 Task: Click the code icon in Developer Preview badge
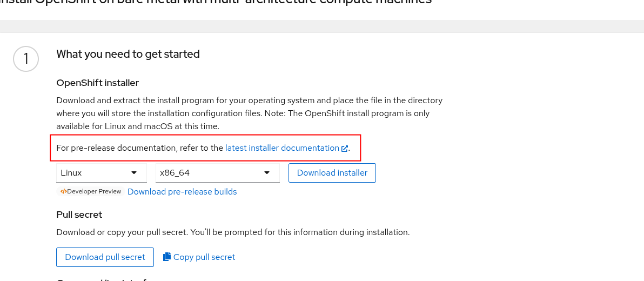[63, 191]
